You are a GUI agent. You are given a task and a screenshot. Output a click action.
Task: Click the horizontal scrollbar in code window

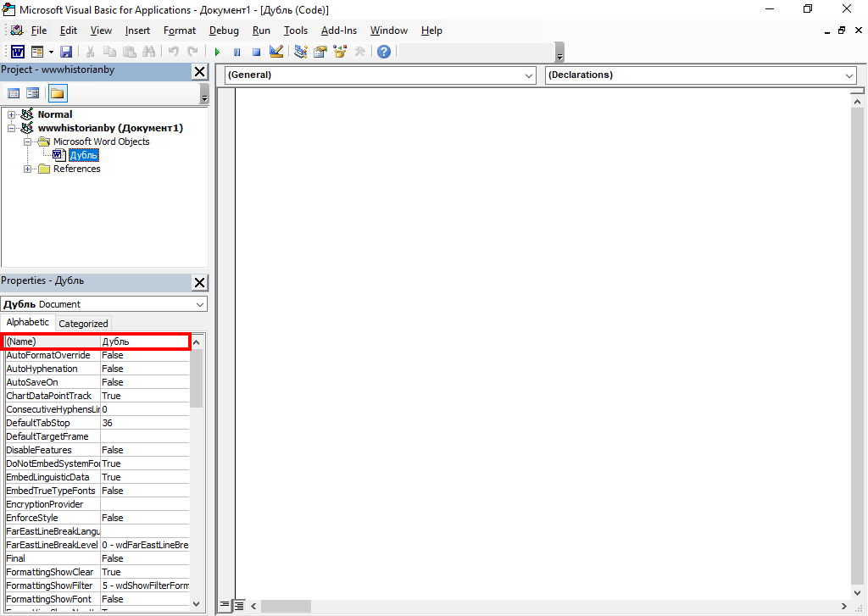(551, 606)
